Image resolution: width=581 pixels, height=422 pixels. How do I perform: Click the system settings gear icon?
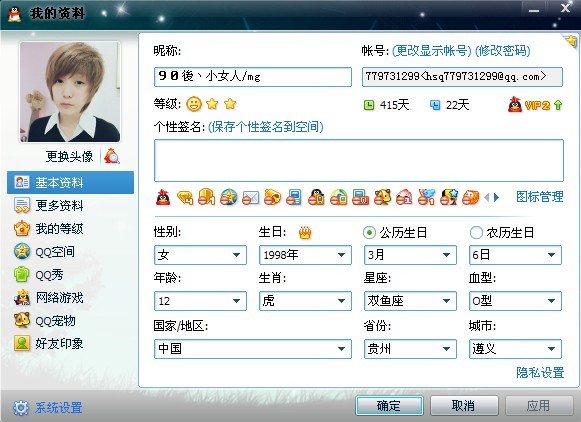click(20, 408)
